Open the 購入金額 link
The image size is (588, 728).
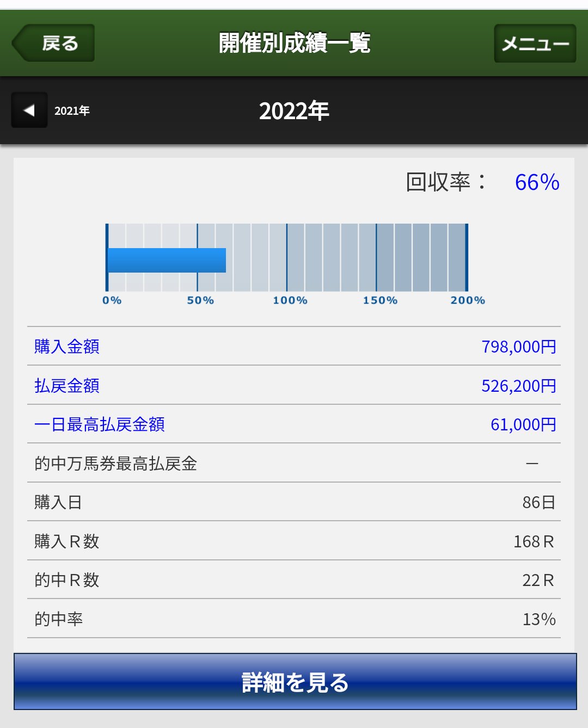(x=67, y=347)
